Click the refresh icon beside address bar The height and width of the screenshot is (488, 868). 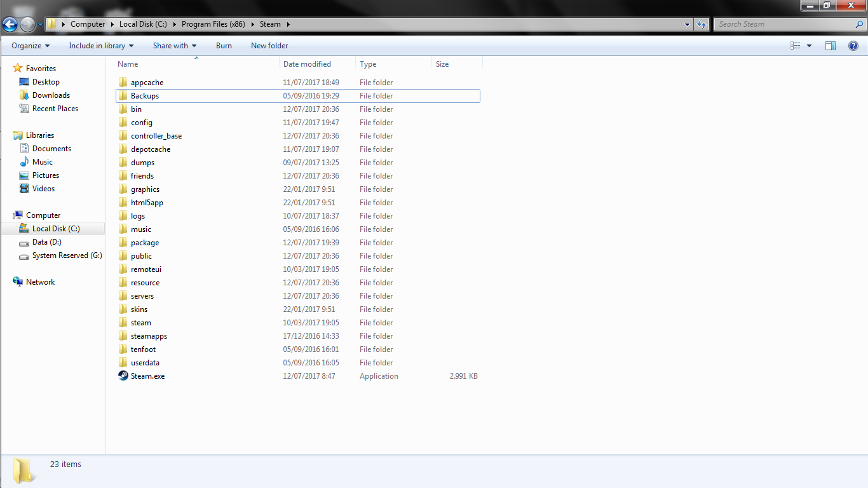tap(702, 24)
